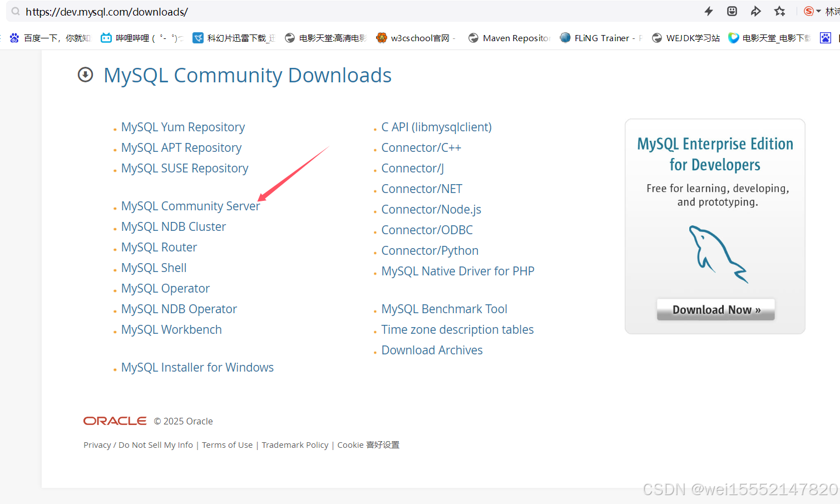Viewport: 840px width, 504px height.
Task: Open the 科幻片迅雷下载 bookmark
Action: (x=234, y=38)
